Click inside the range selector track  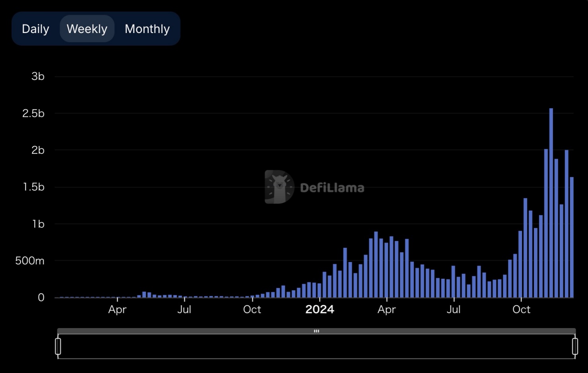316,346
